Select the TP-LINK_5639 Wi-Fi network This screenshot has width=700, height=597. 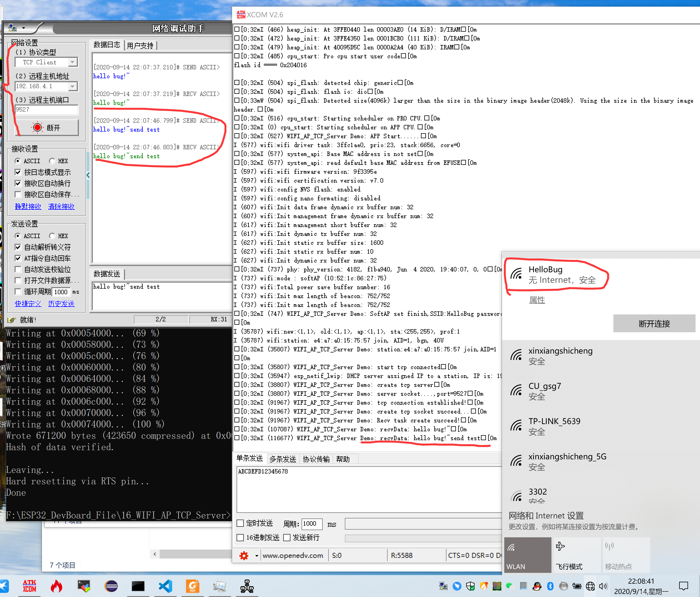click(x=600, y=426)
